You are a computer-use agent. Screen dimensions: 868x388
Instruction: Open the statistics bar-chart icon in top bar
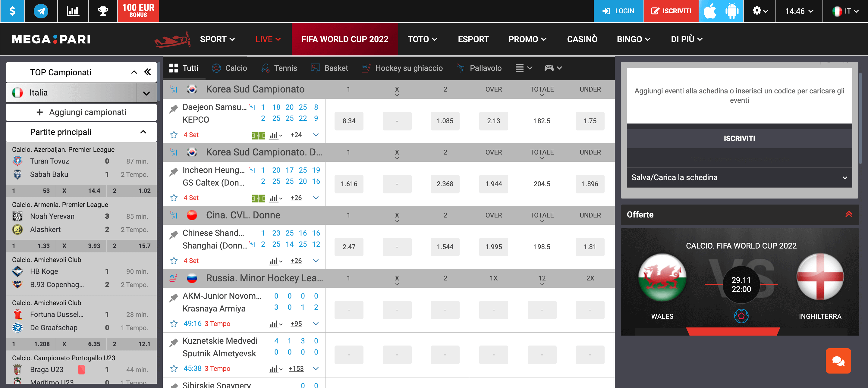pos(73,11)
